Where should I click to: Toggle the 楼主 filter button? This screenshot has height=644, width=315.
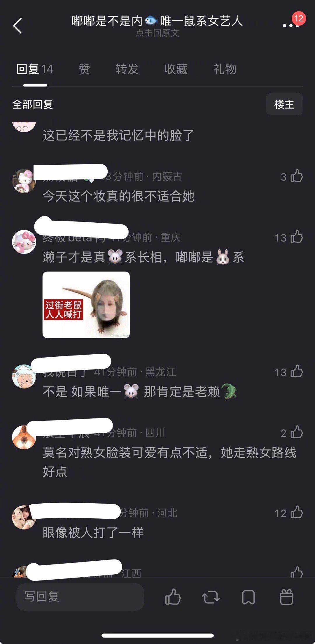(x=284, y=104)
